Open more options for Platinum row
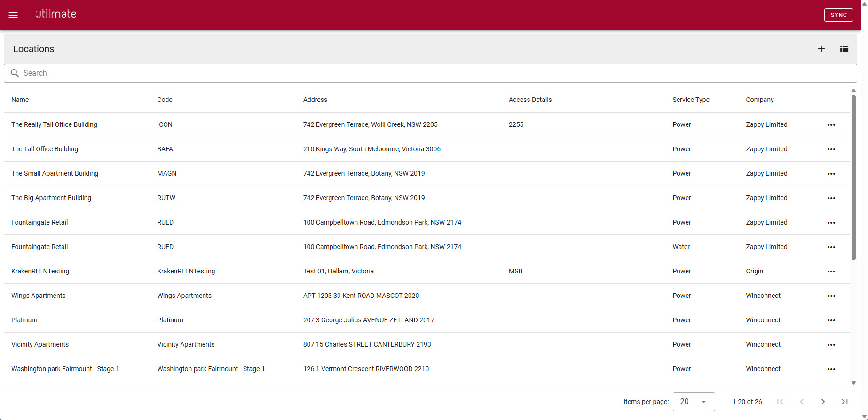The image size is (868, 420). 831,320
